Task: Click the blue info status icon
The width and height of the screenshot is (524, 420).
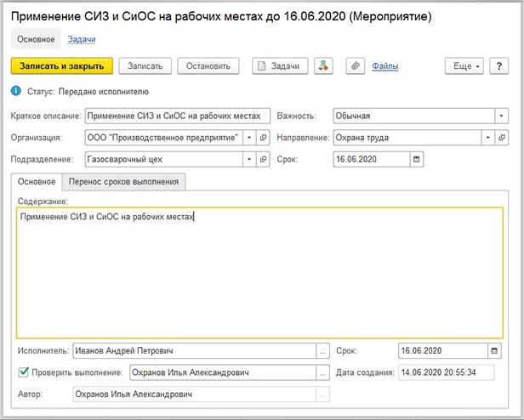Action: click(x=15, y=91)
